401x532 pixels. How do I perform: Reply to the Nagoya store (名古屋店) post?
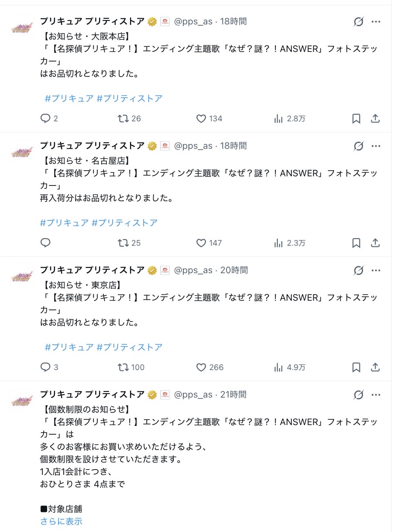coord(46,243)
